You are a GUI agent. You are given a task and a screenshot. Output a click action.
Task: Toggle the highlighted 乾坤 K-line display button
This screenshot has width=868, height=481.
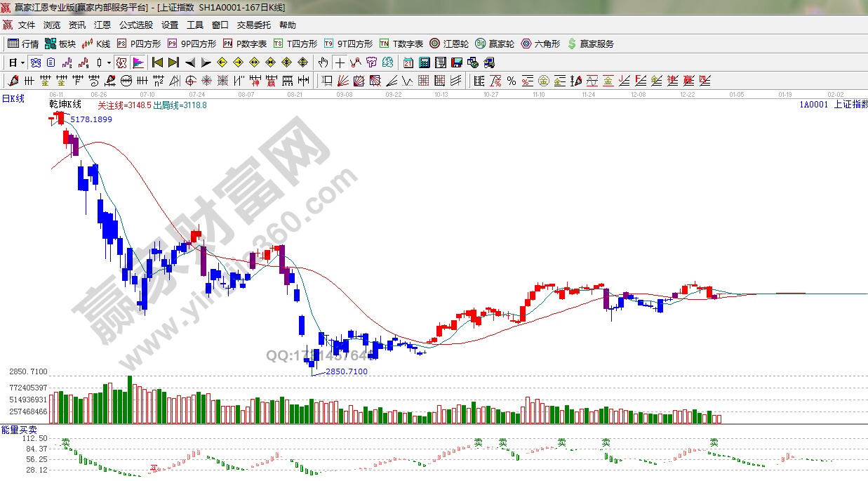coord(34,62)
